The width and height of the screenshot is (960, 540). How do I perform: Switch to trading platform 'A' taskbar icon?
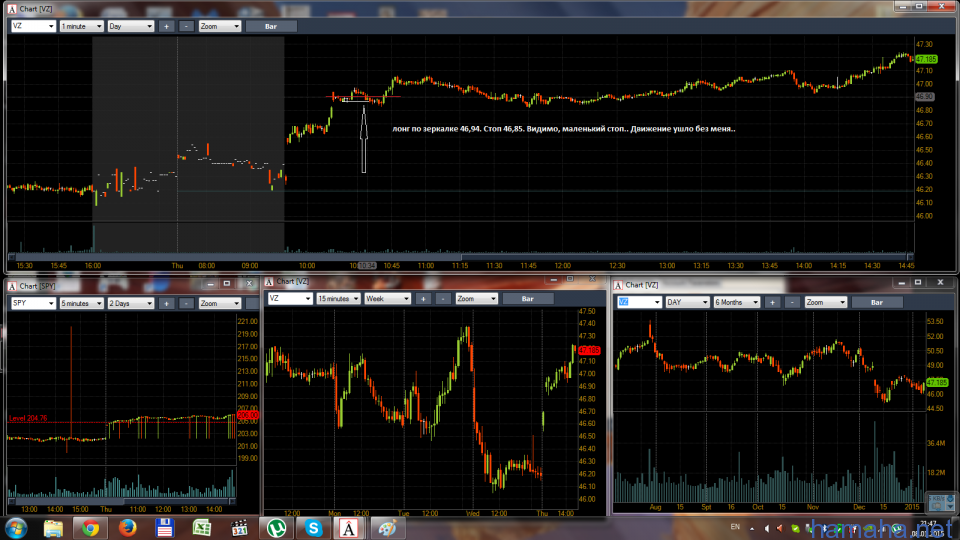[x=349, y=528]
